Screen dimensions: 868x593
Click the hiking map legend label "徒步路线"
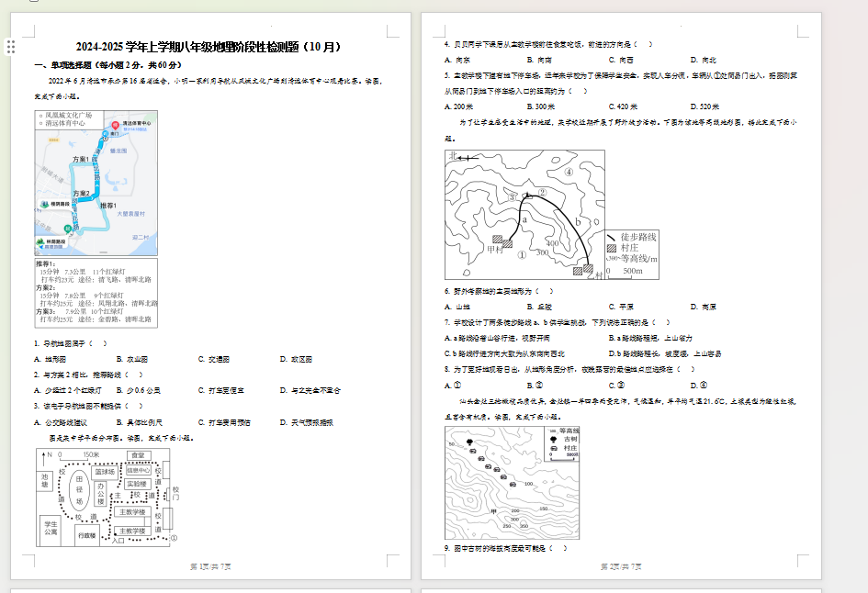click(x=638, y=237)
